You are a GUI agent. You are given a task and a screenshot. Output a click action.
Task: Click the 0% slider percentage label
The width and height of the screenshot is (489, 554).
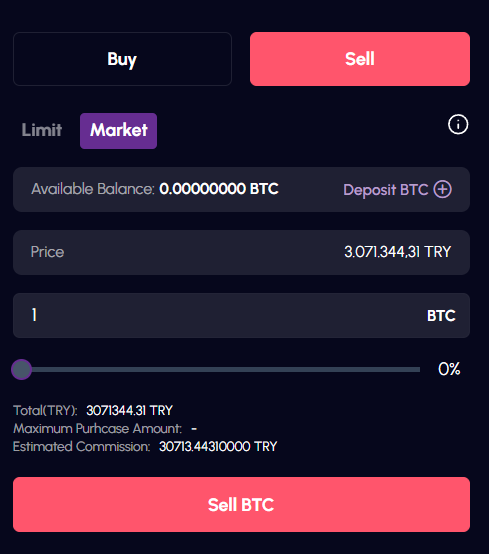pyautogui.click(x=449, y=369)
